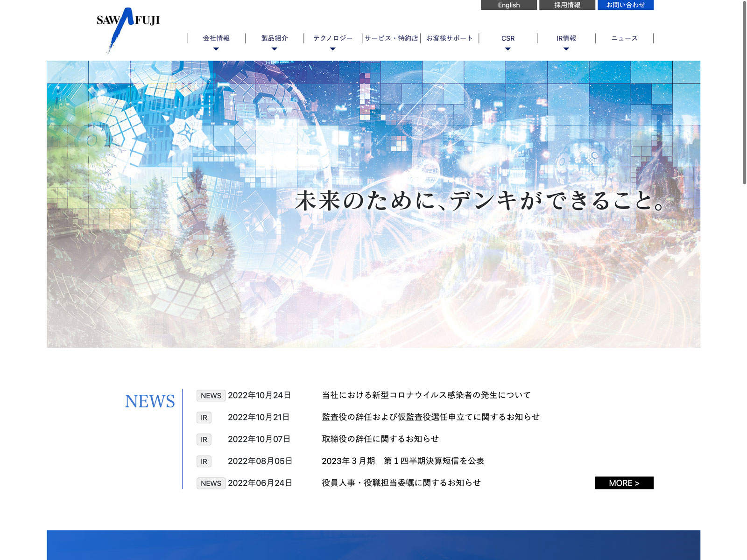Viewport: 747px width, 560px height.
Task: Open the 役員人事・役職担当委嘱 notice
Action: coord(401,483)
